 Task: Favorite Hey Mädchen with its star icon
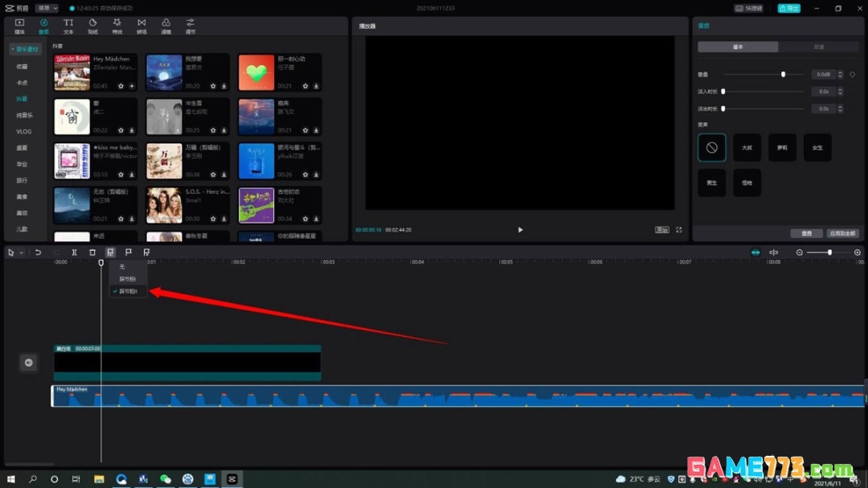121,86
